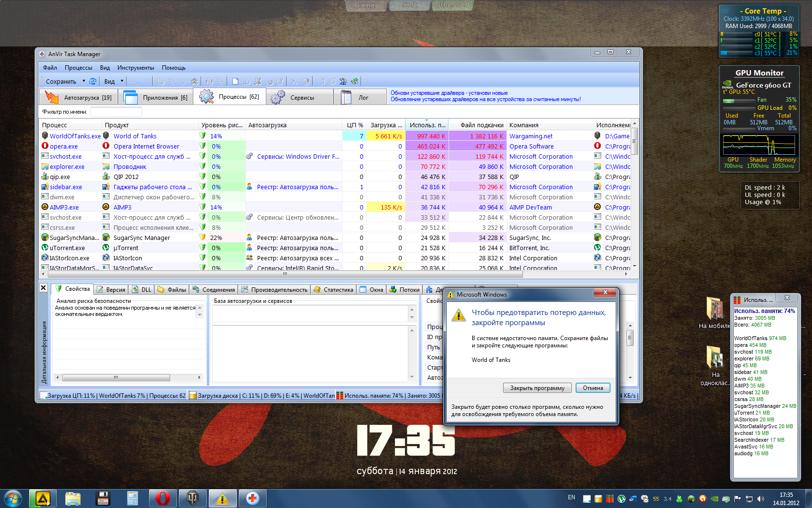This screenshot has width=812, height=508.
Task: Switch to the Сервисы tab
Action: [x=300, y=97]
